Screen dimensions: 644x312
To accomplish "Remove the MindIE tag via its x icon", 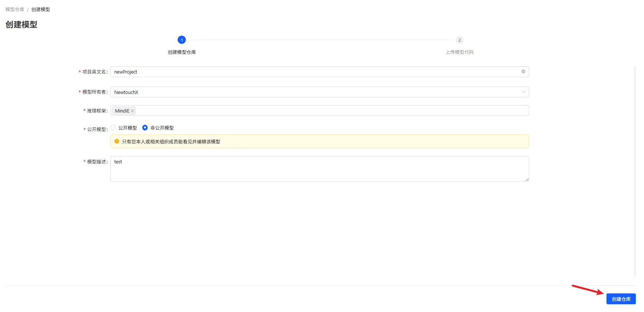I will tap(132, 111).
